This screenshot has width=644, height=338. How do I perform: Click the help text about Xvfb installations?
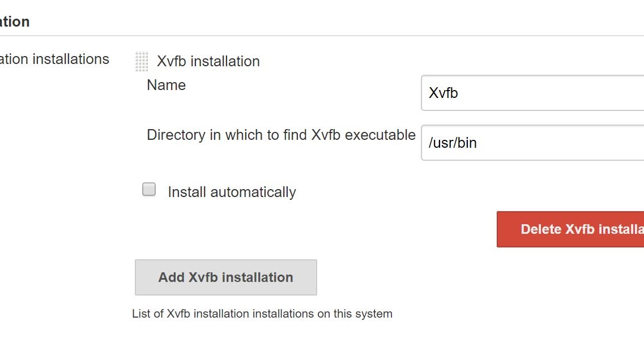tap(263, 314)
